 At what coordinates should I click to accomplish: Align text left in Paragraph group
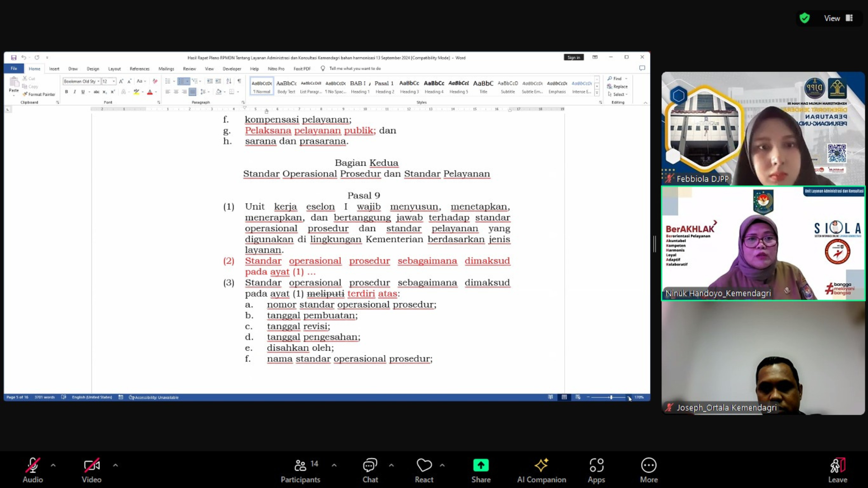168,92
